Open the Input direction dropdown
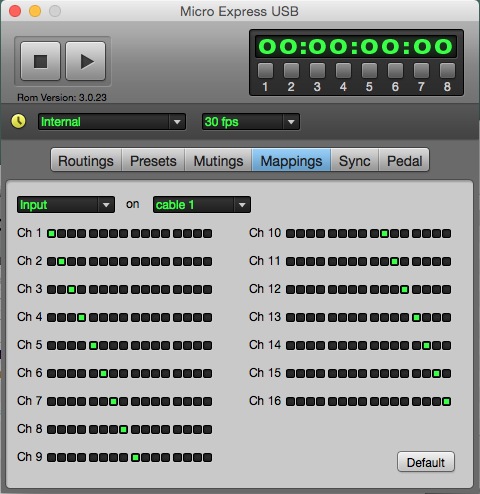The height and width of the screenshot is (494, 480). tap(66, 205)
